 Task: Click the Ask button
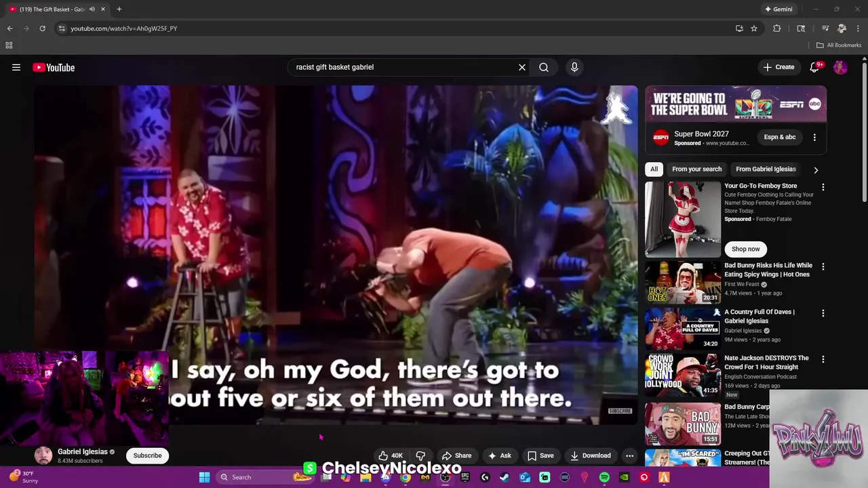[499, 455]
